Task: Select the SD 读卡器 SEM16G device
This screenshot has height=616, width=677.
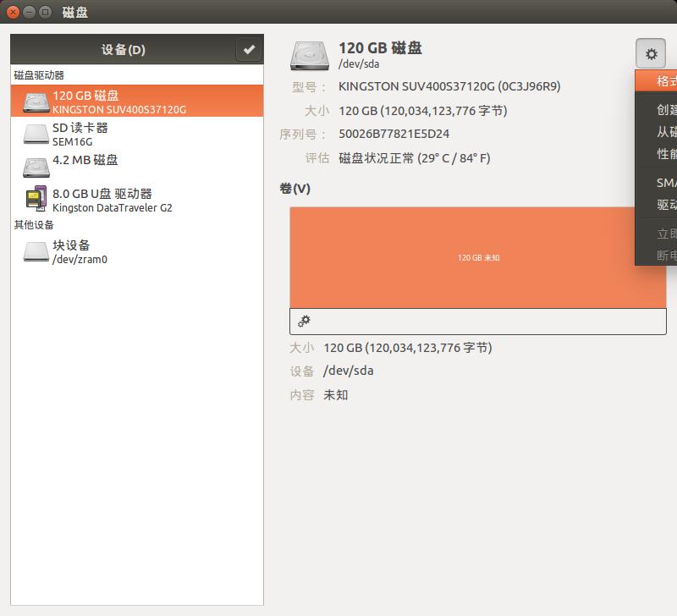Action: (137, 134)
